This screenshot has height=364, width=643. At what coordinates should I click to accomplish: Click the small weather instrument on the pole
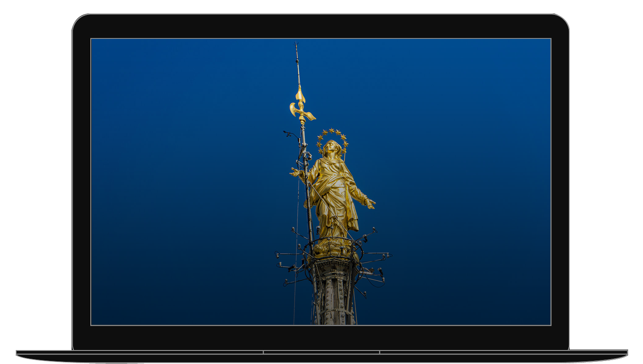click(x=287, y=132)
